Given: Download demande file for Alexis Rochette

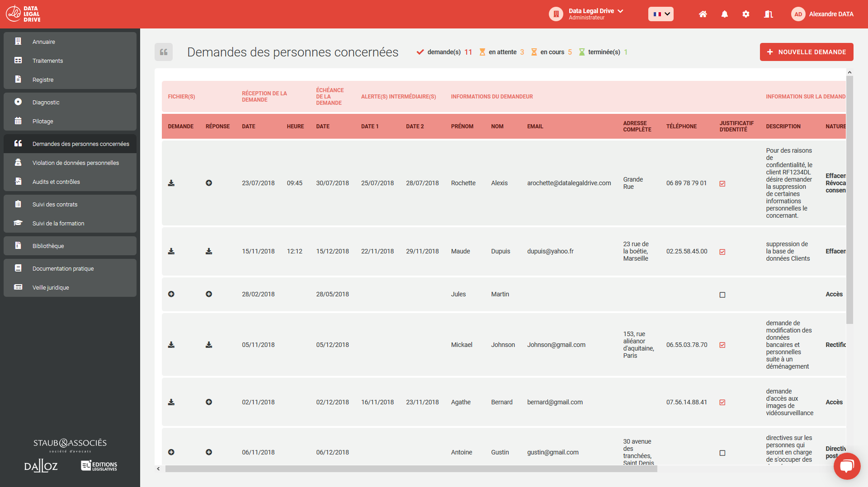Looking at the screenshot, I should [x=171, y=183].
